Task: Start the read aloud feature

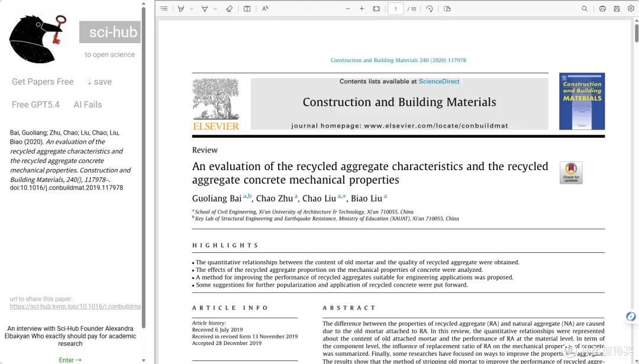Action: coord(265,8)
